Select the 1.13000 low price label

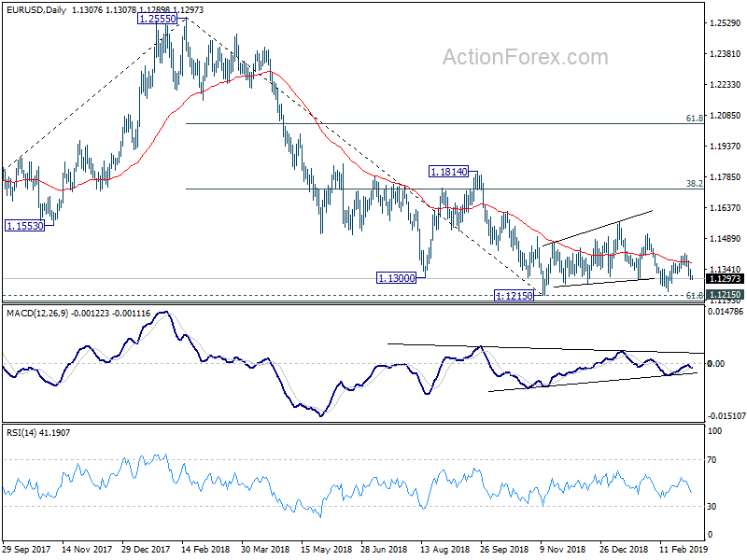pyautogui.click(x=396, y=278)
